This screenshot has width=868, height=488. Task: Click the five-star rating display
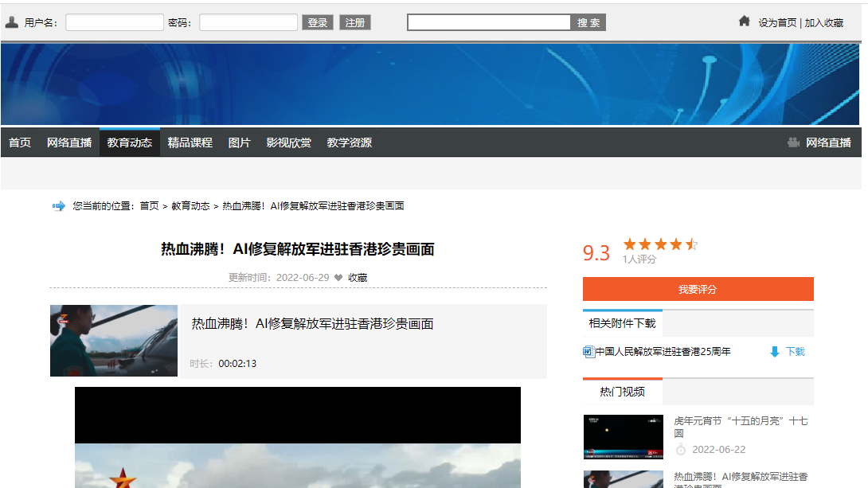click(x=660, y=244)
